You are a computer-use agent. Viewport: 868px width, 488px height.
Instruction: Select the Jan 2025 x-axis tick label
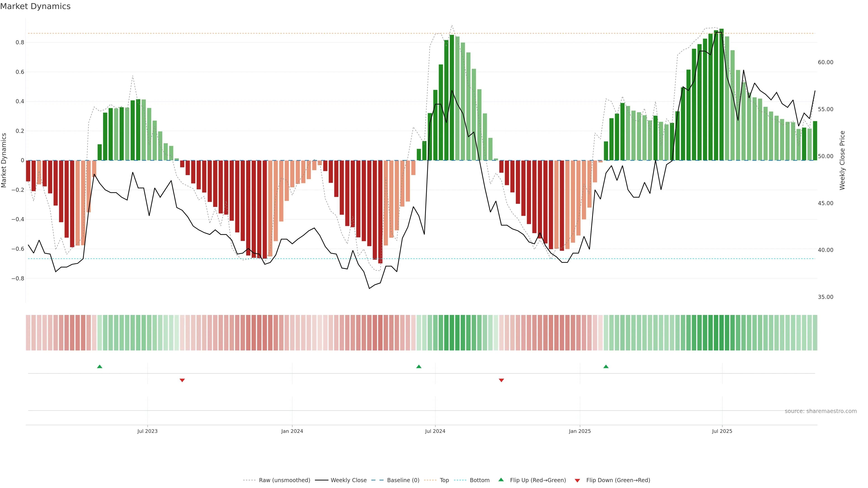tap(580, 432)
